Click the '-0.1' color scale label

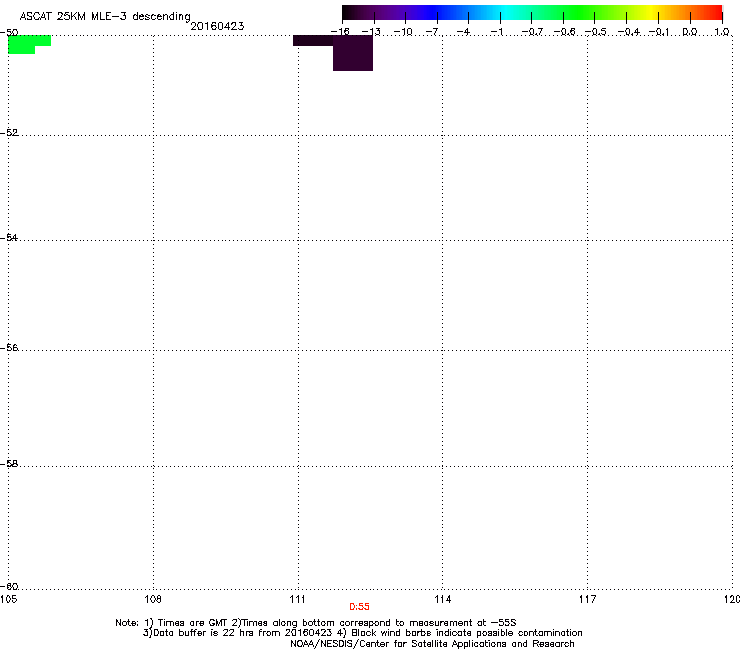pos(659,32)
